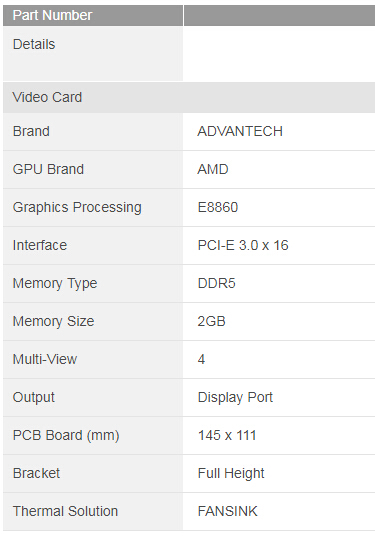Select the Display Port output value

[235, 397]
